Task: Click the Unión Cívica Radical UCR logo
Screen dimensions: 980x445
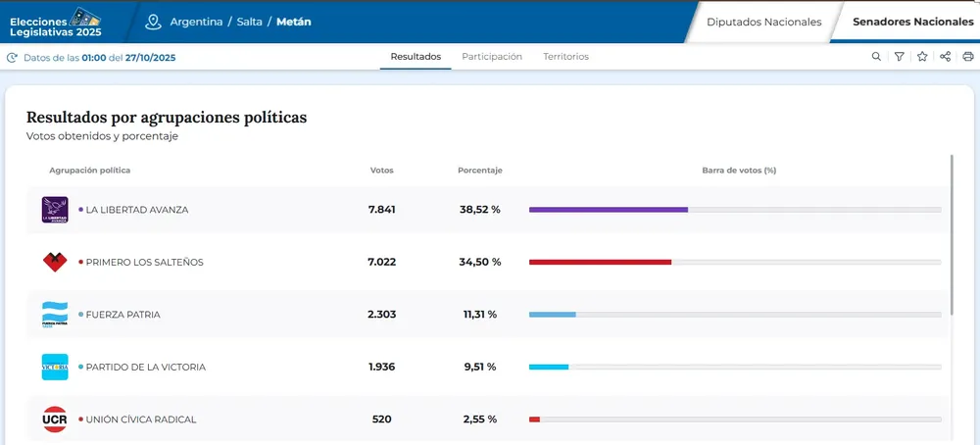Action: 55,420
